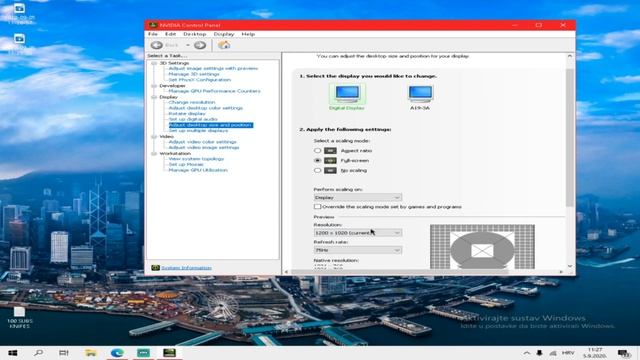Click the horizontal scrollbar right arrow
Screen dimensions: 640x360
(x=561, y=272)
